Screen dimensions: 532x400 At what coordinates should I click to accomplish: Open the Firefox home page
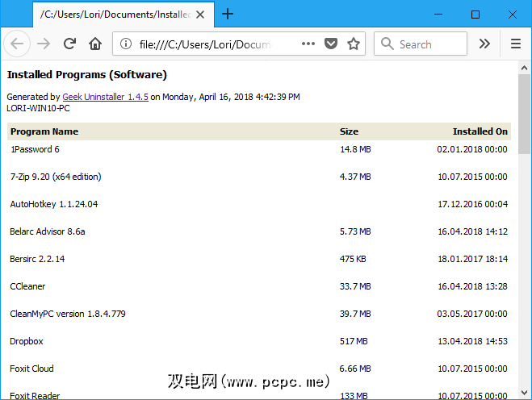pyautogui.click(x=95, y=44)
